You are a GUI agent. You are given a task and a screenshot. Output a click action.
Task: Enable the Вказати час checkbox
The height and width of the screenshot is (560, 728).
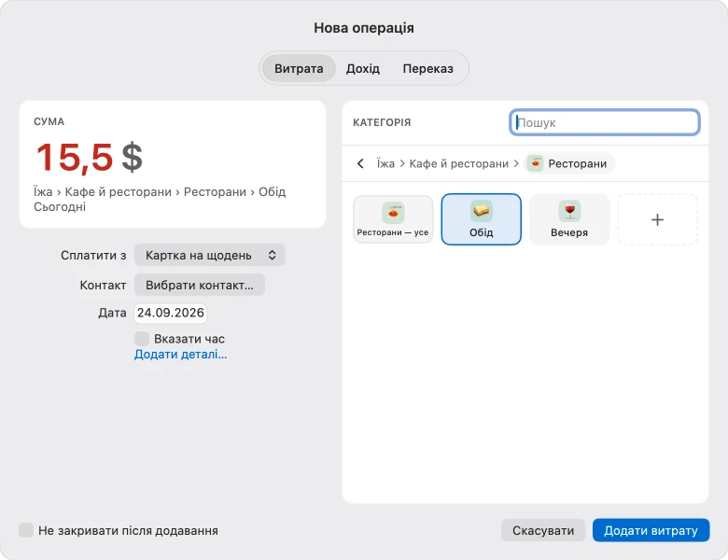[x=142, y=339]
